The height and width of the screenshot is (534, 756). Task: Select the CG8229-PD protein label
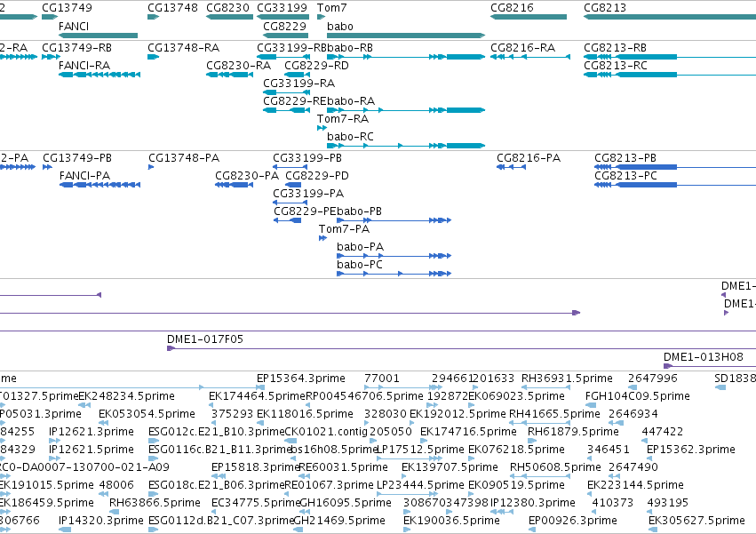[x=317, y=176]
